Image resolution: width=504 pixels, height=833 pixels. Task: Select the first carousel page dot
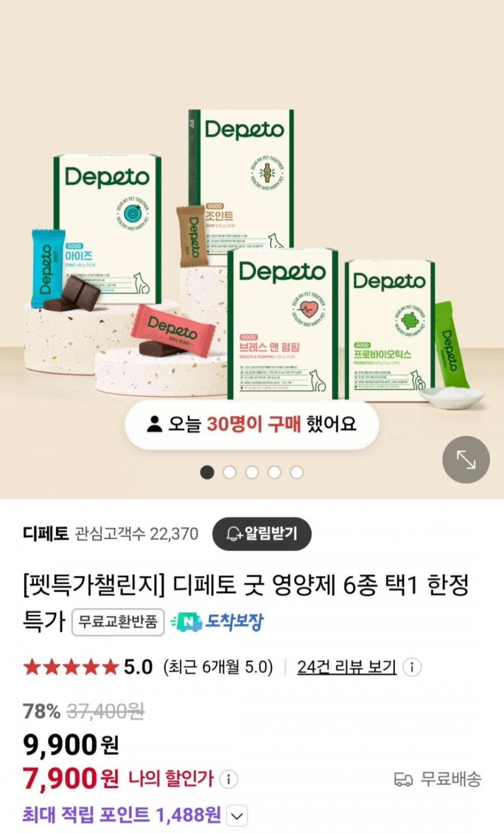click(x=207, y=472)
